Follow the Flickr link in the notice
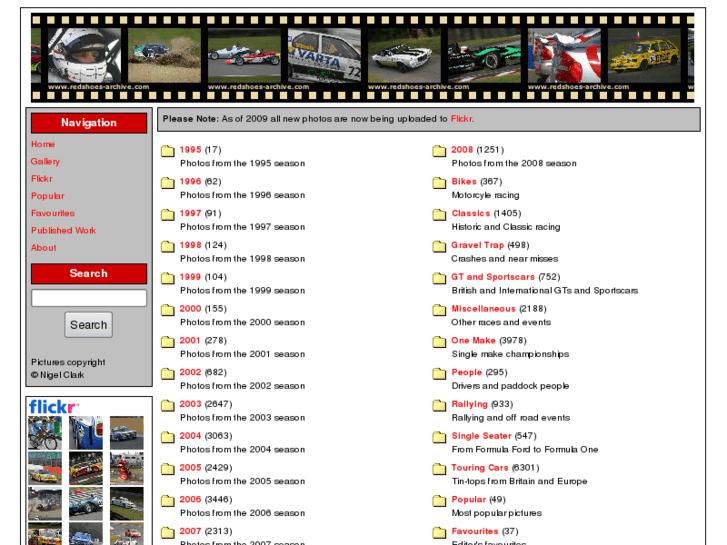The height and width of the screenshot is (545, 727). pos(462,119)
